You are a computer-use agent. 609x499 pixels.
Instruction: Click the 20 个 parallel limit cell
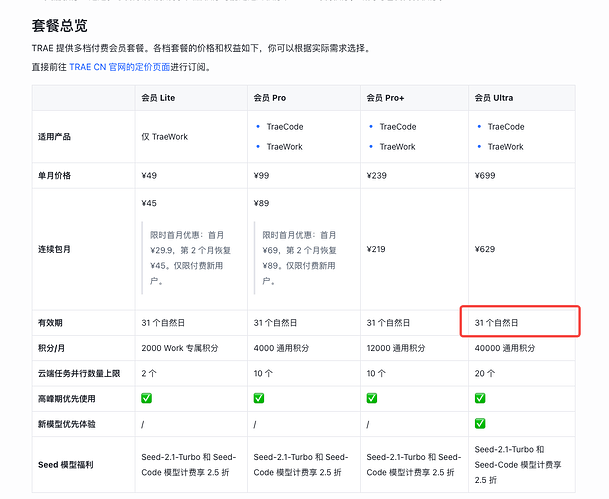point(485,373)
